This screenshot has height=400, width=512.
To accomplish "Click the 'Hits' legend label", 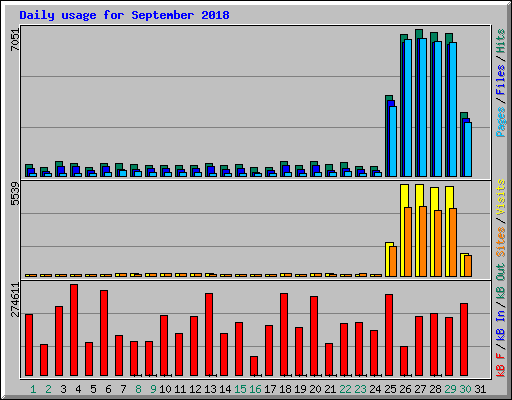I will click(x=501, y=41).
